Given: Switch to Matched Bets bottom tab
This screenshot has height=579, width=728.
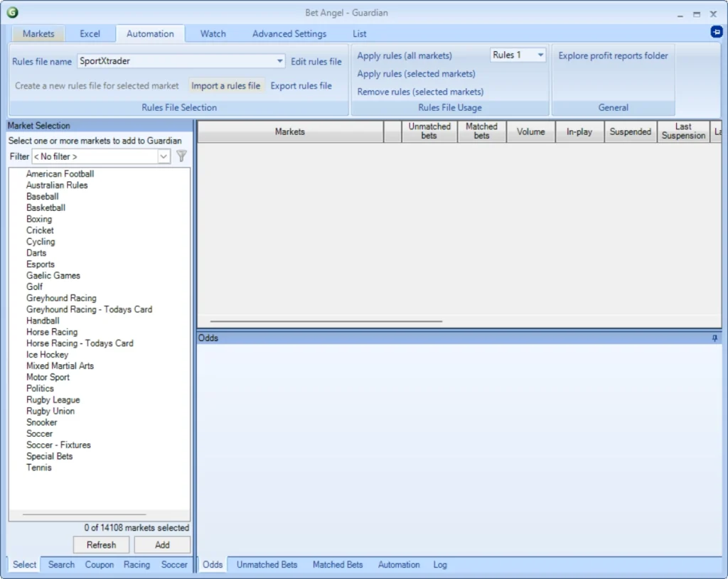Looking at the screenshot, I should pos(338,565).
